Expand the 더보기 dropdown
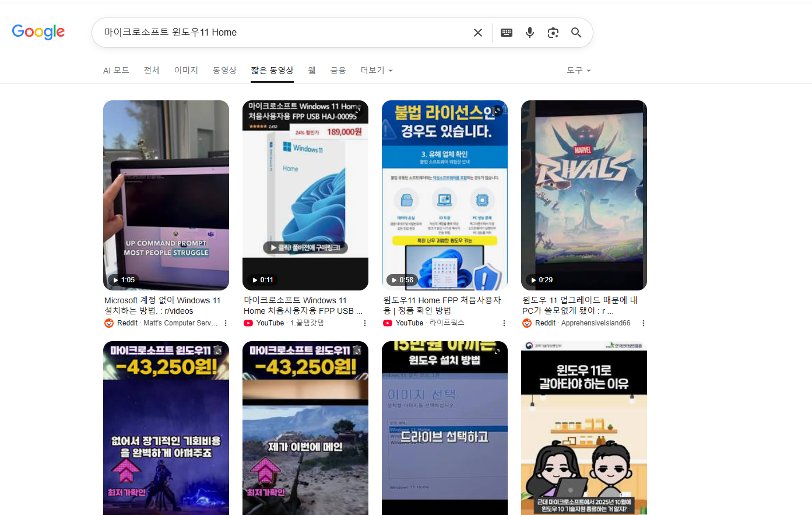The image size is (812, 515). click(377, 70)
